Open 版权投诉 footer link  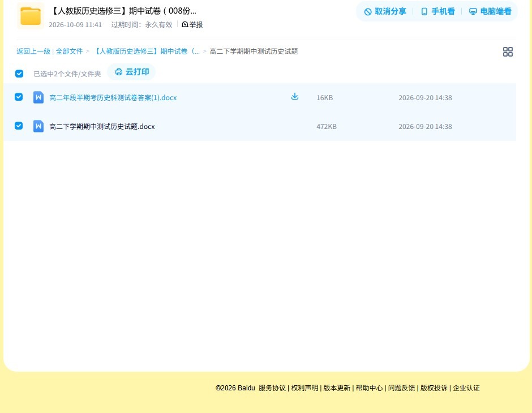click(434, 388)
